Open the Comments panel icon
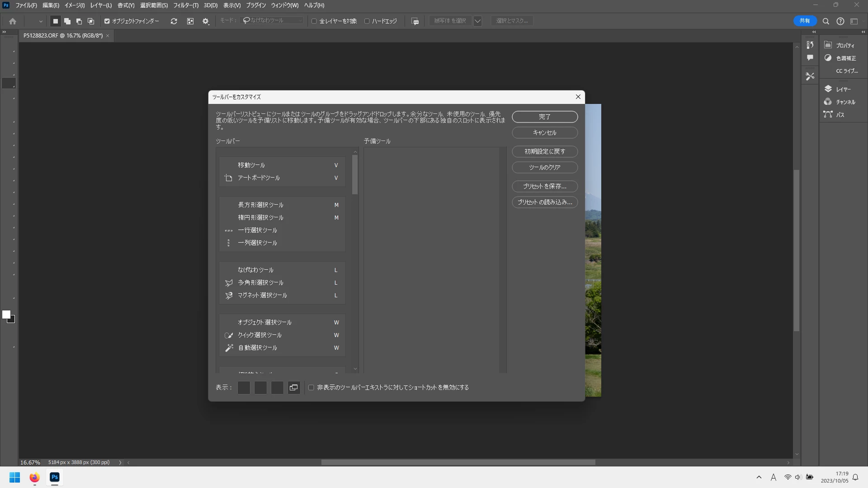868x488 pixels. point(810,58)
